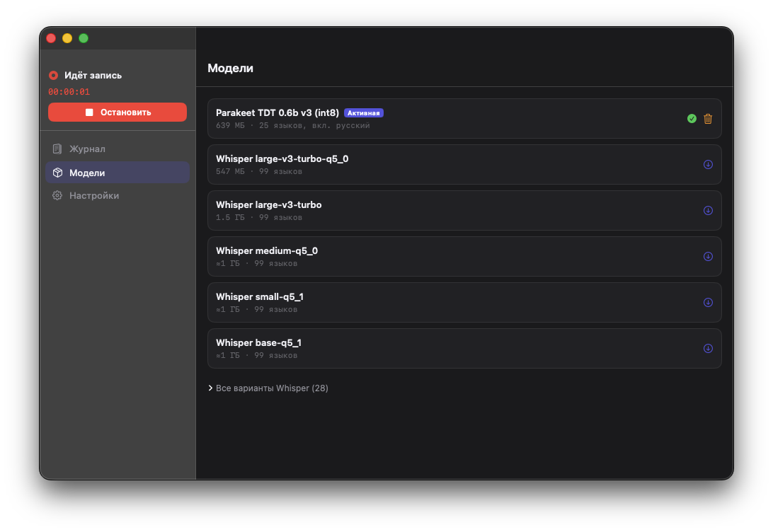Open the Журнал section

118,149
